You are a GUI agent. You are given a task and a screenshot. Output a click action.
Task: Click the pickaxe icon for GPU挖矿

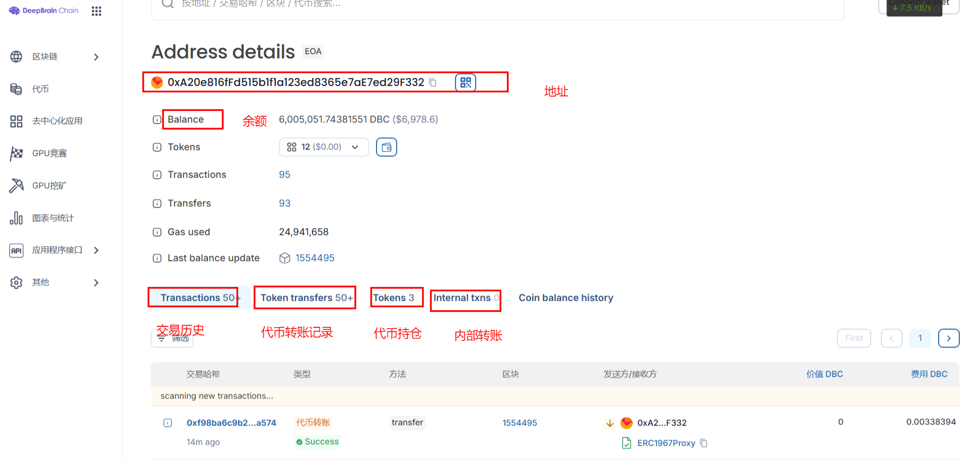[x=16, y=186]
